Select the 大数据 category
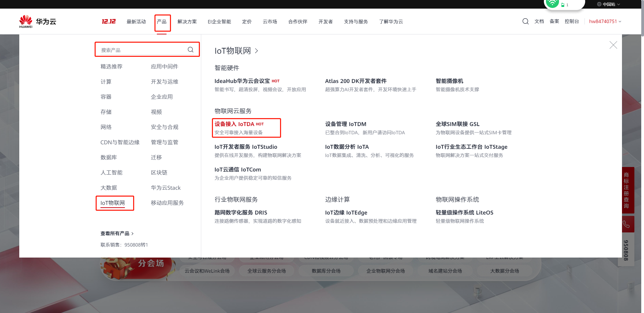This screenshot has height=313, width=644. [109, 188]
